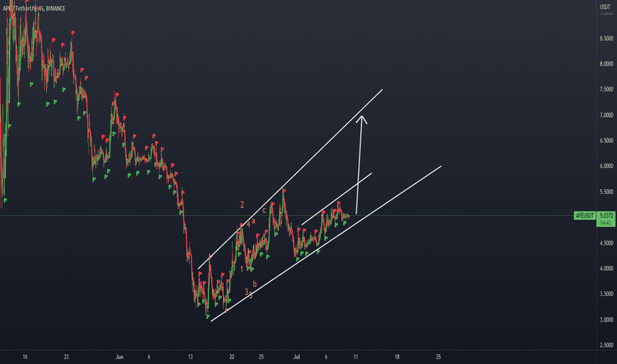Click the 23 date label on time axis
Image resolution: width=617 pixels, height=364 pixels.
(66, 357)
